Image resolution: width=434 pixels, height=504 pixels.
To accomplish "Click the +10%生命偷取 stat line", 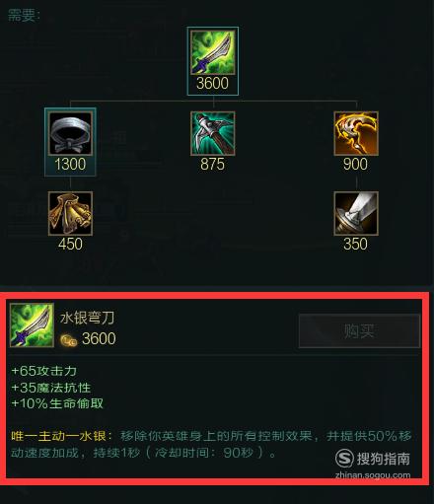I will point(57,403).
